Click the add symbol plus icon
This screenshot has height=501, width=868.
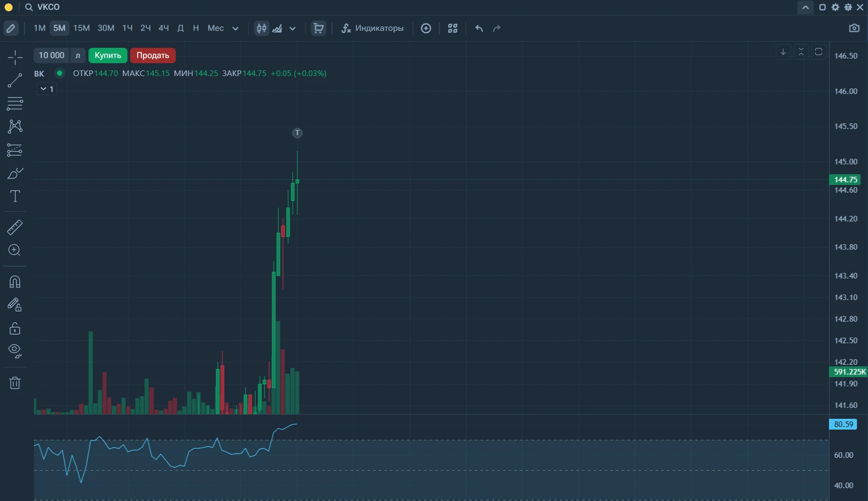tap(426, 28)
